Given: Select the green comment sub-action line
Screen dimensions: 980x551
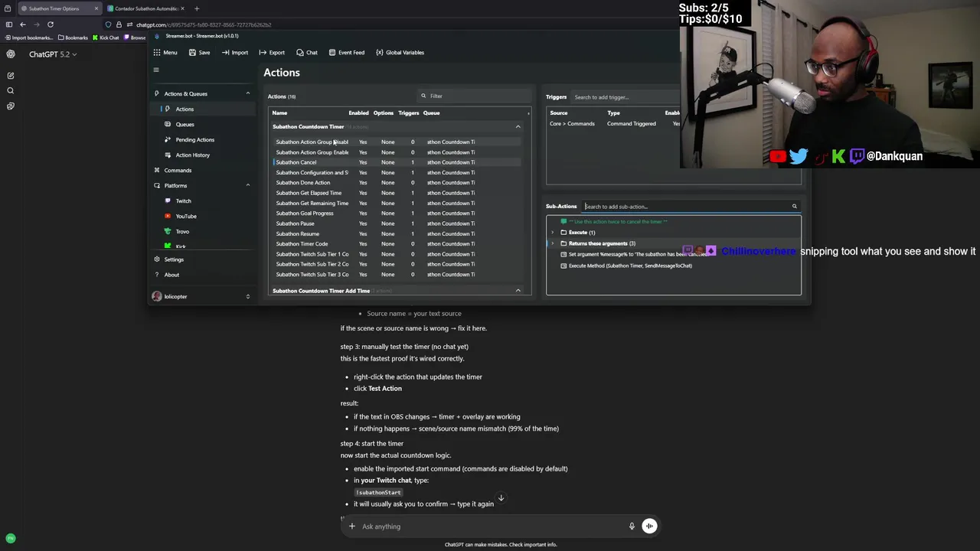Looking at the screenshot, I should click(618, 222).
